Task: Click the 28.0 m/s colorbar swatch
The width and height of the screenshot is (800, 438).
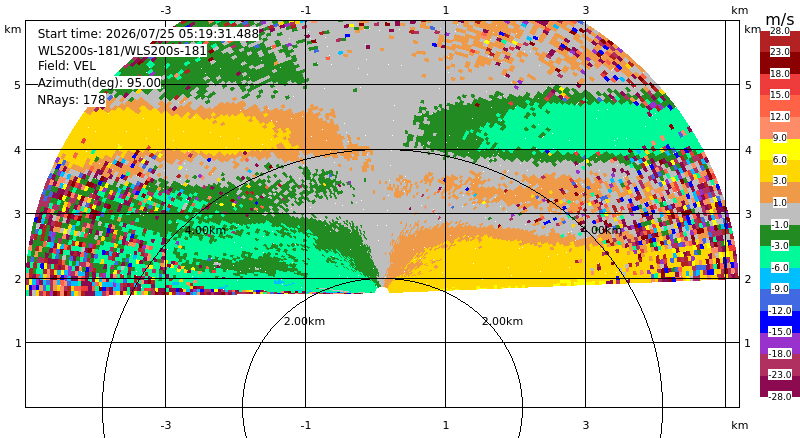Action: (780, 31)
